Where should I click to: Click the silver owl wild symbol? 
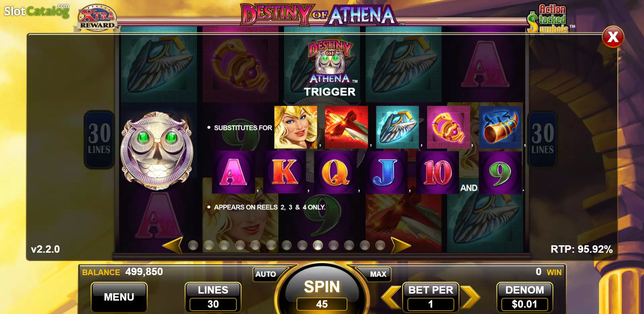pyautogui.click(x=157, y=151)
